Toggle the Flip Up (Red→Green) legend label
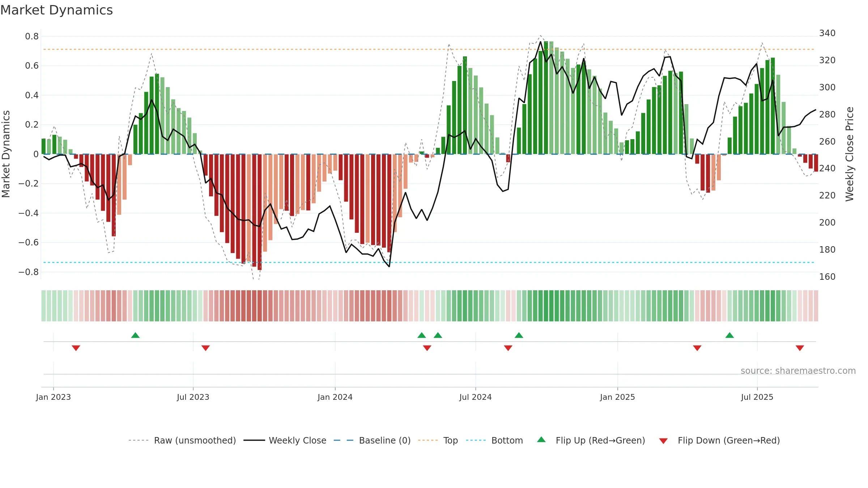 [x=600, y=440]
